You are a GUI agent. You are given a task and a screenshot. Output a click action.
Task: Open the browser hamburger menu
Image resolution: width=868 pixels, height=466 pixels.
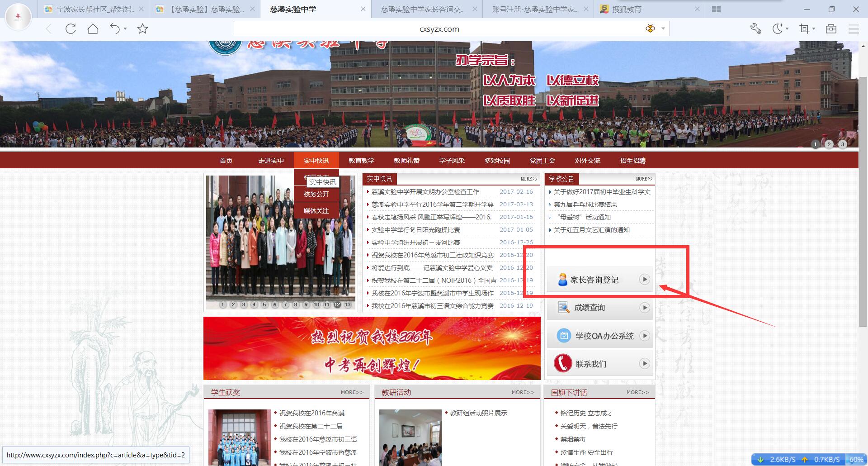(854, 29)
